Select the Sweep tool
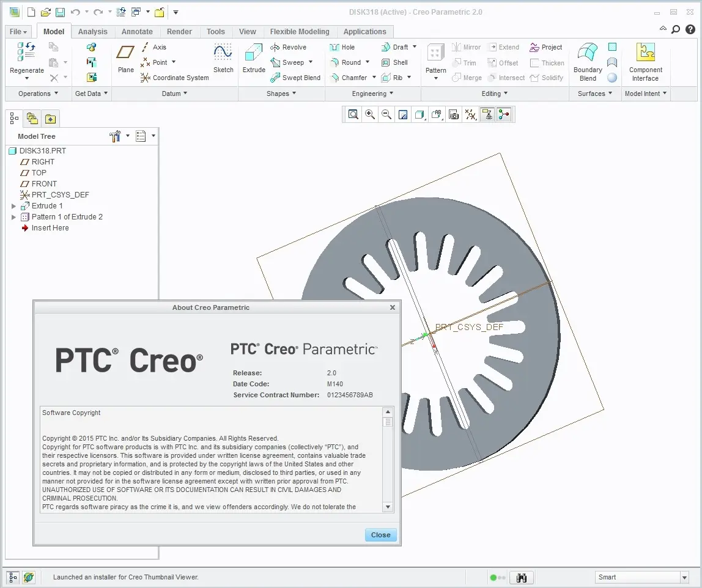 point(287,62)
